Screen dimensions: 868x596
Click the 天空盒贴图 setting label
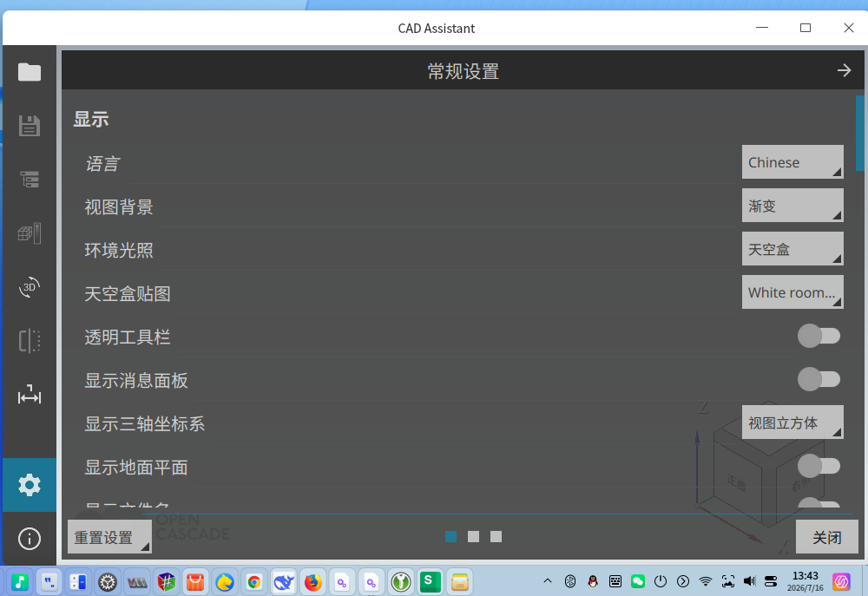(128, 293)
